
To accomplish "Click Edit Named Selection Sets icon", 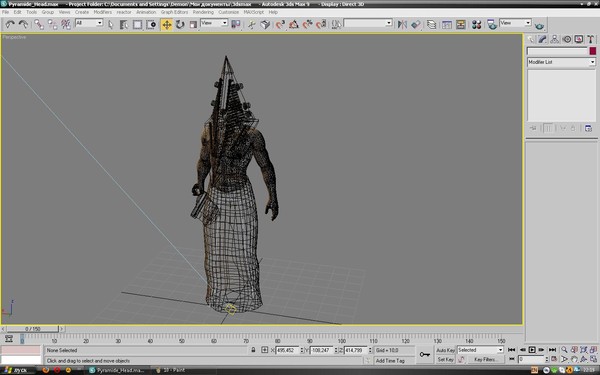I will [x=336, y=24].
